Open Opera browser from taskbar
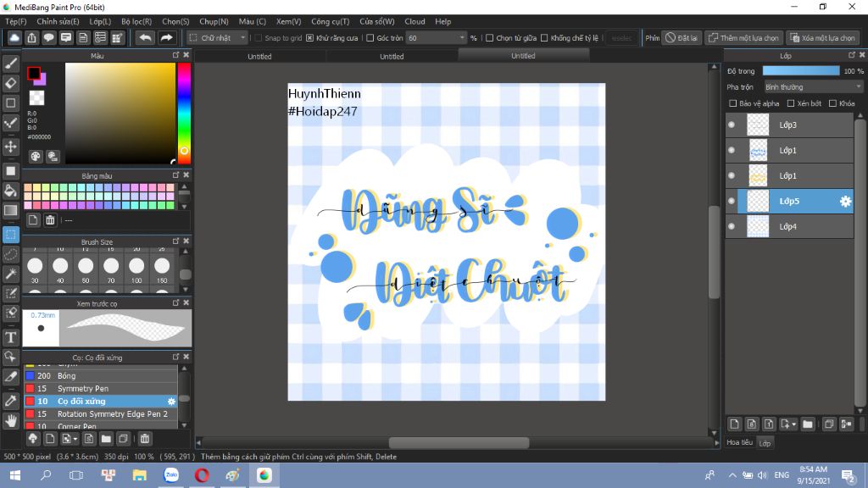 coord(202,475)
